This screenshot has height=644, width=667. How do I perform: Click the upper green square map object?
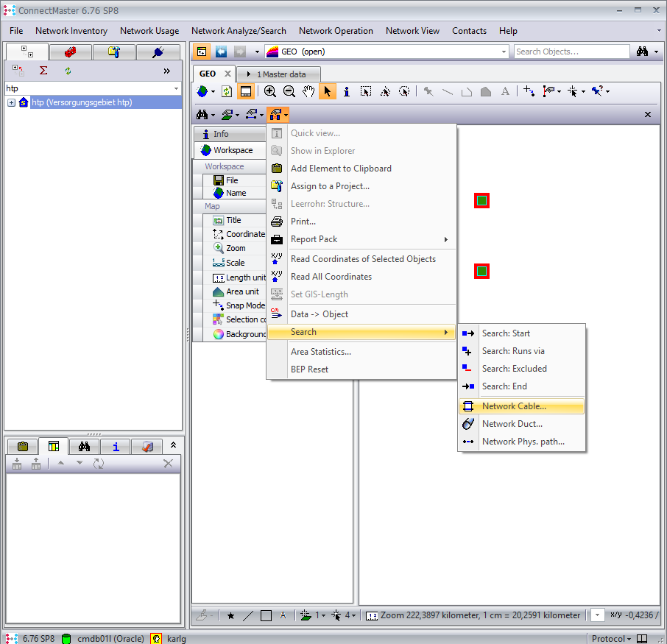point(481,201)
